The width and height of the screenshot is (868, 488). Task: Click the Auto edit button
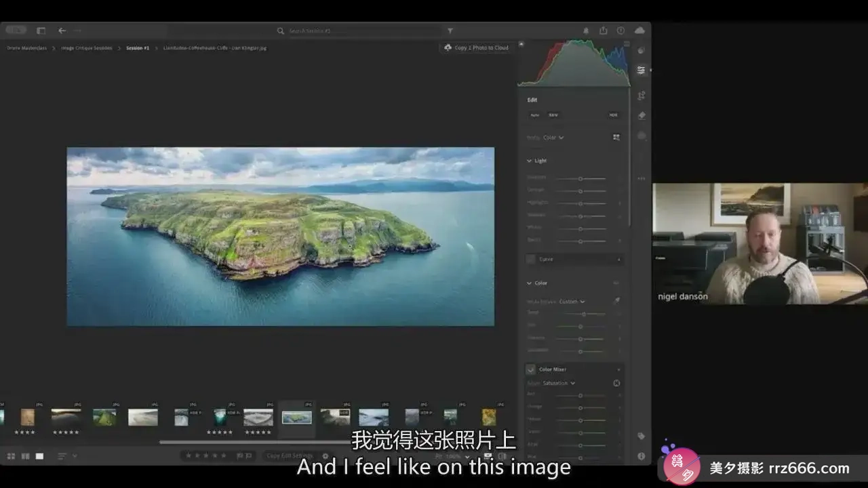coord(535,115)
